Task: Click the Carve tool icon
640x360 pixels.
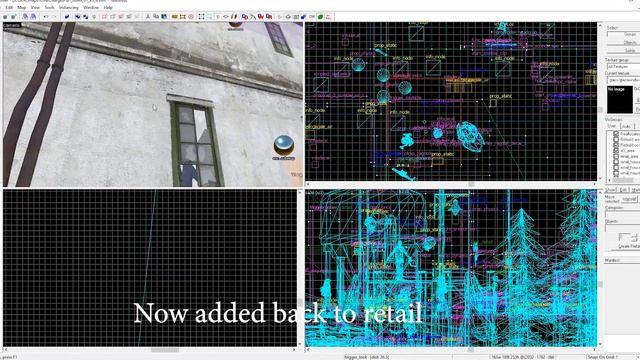Action: 67,17
